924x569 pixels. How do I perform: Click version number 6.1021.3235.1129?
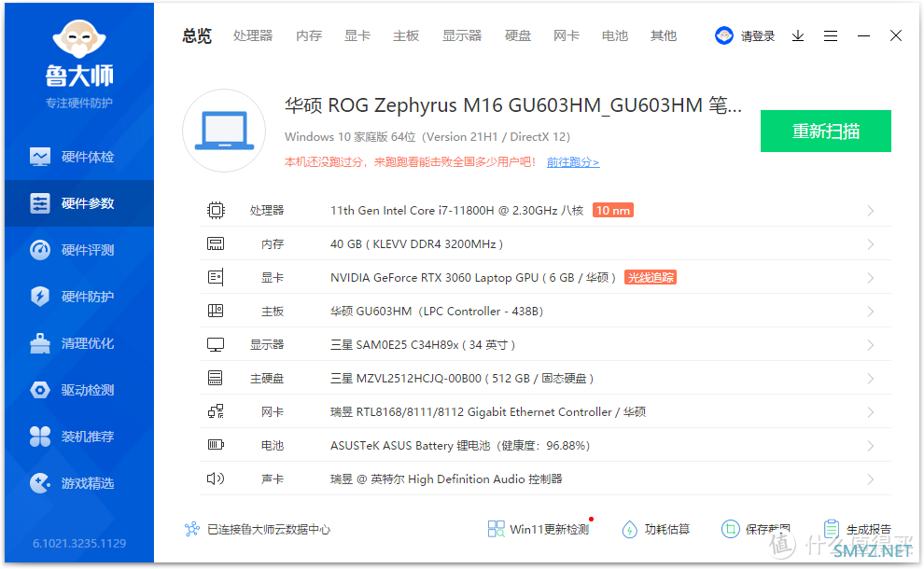(79, 543)
